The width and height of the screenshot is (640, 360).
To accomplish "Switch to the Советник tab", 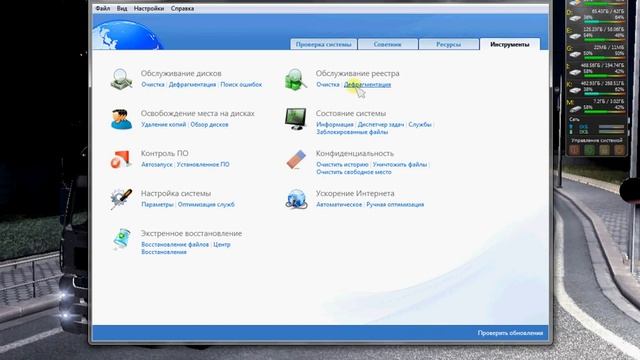I will point(387,44).
